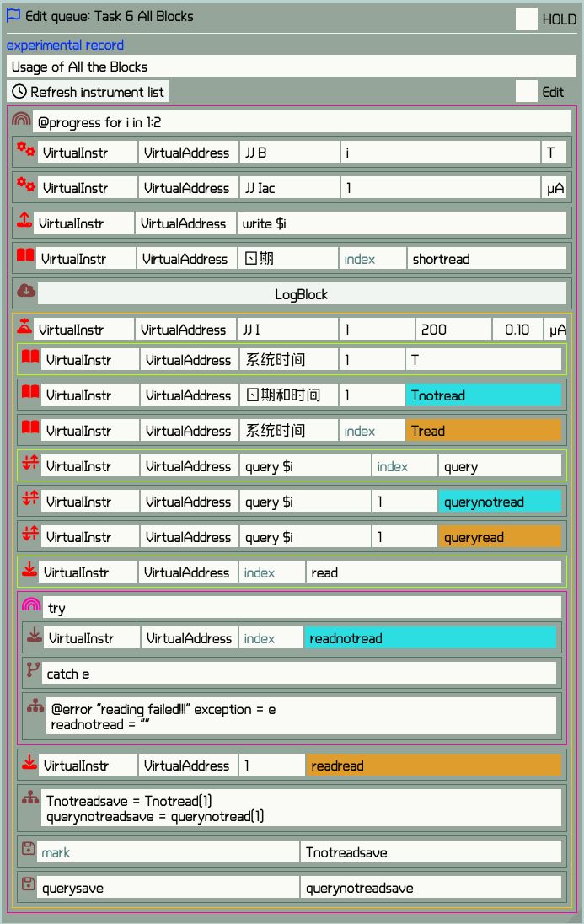The height and width of the screenshot is (924, 584).
Task: Click the branch icon beside catch e
Action: [33, 670]
